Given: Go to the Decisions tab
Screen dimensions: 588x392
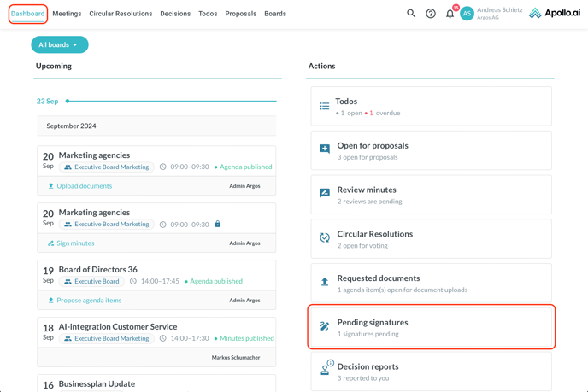Looking at the screenshot, I should [x=175, y=14].
